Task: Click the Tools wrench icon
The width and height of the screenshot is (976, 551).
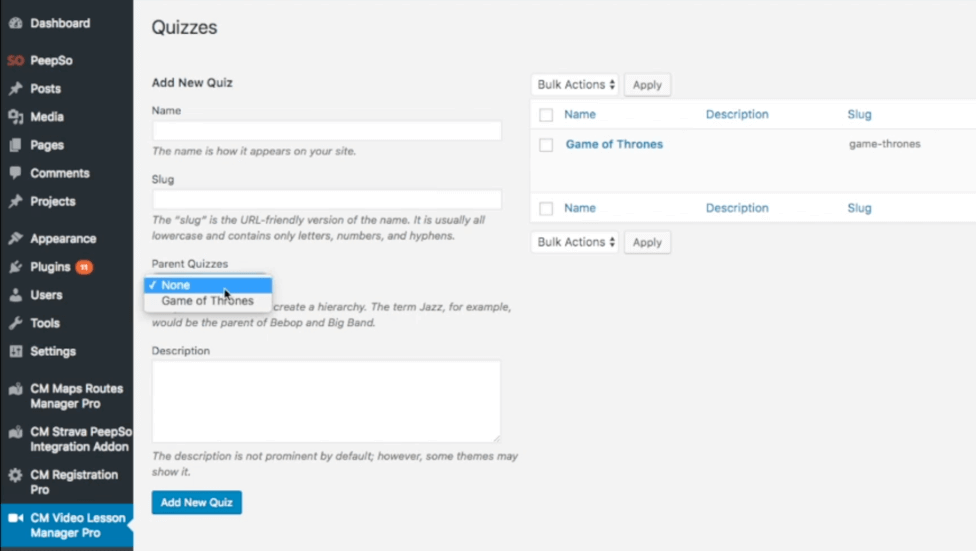Action: 15,323
